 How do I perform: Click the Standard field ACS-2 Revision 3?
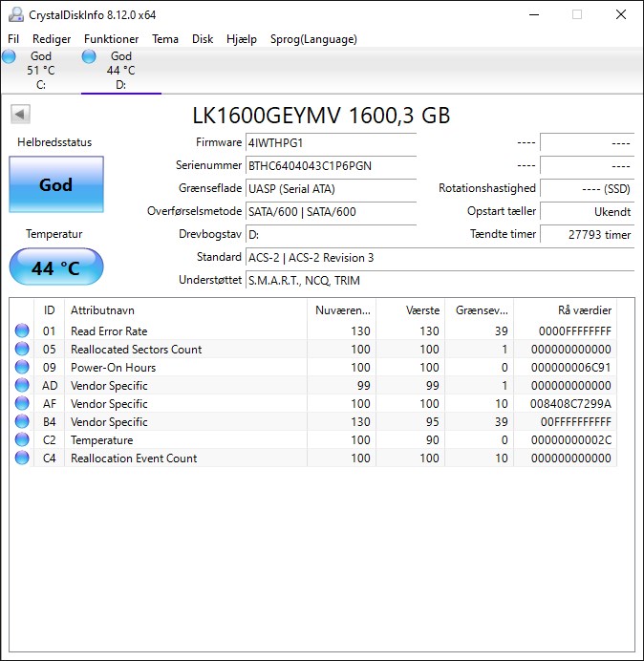coord(440,257)
